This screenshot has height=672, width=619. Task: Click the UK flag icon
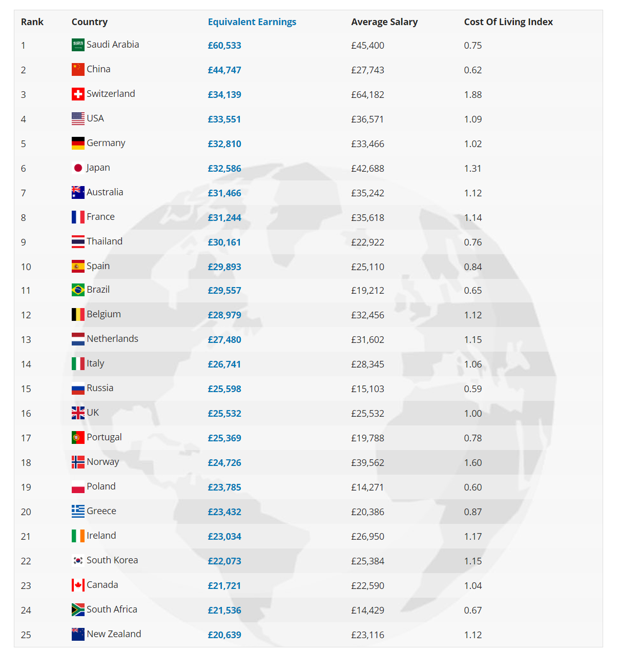click(x=78, y=413)
